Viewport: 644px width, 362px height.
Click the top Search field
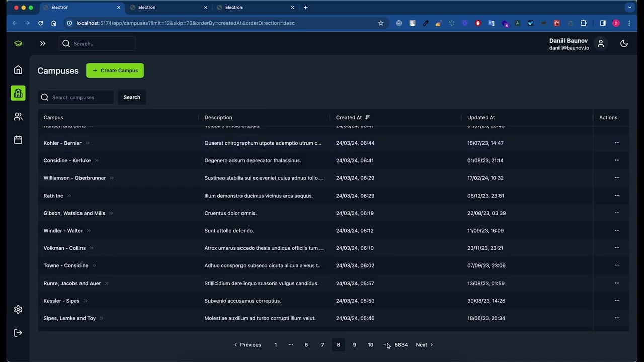pyautogui.click(x=97, y=44)
